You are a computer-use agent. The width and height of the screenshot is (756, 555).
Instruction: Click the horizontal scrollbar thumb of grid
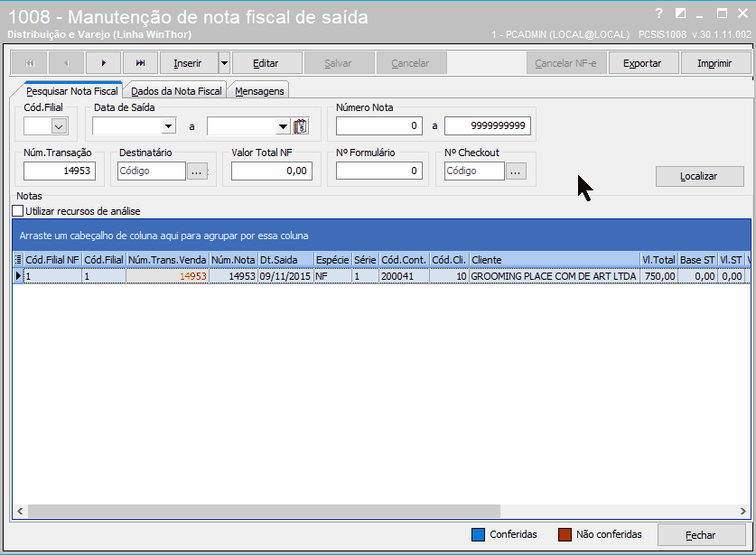(x=264, y=511)
